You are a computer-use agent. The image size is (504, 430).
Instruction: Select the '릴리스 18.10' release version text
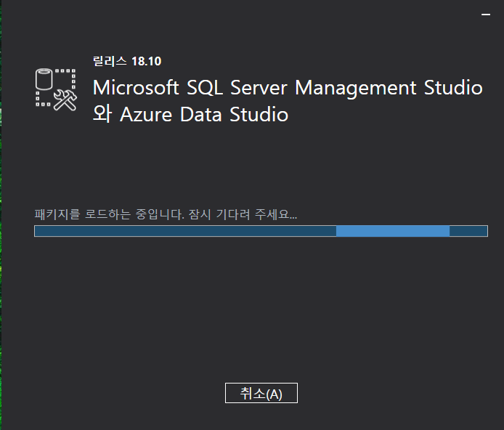pyautogui.click(x=127, y=62)
